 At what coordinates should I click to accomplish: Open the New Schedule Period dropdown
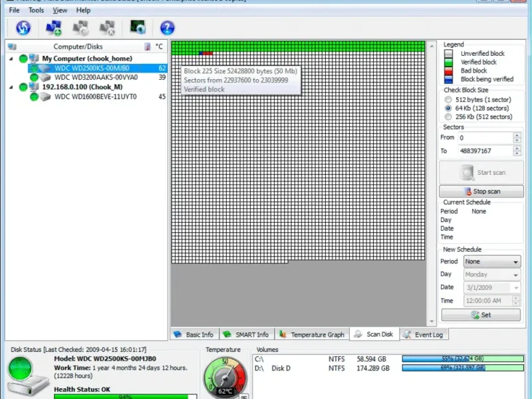click(x=492, y=261)
